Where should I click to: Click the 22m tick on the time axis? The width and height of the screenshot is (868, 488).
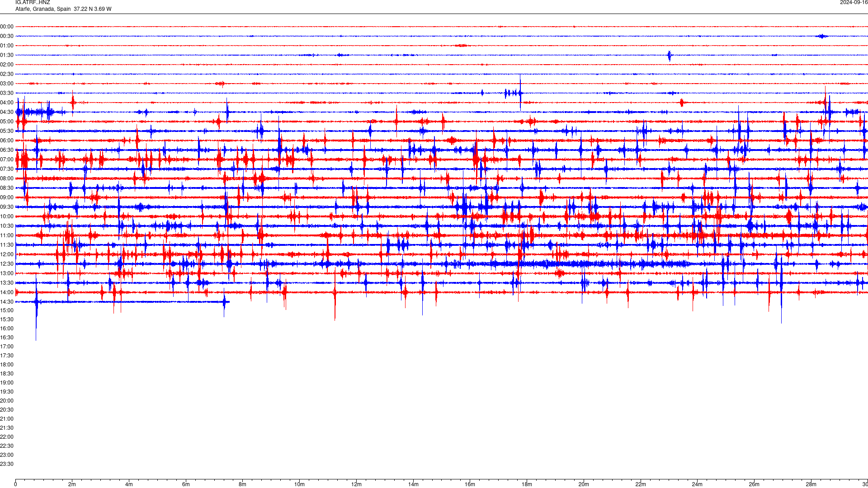point(641,484)
